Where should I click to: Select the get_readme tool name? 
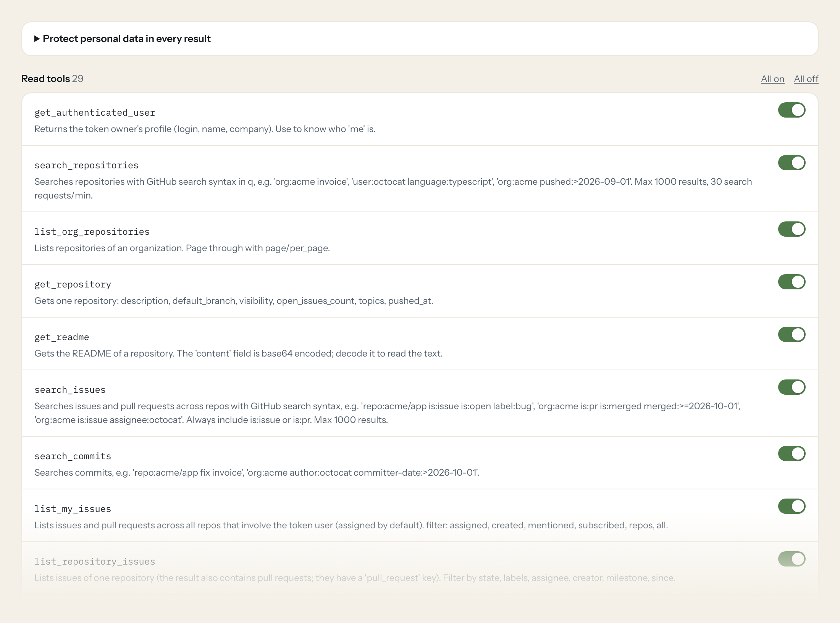pos(61,337)
